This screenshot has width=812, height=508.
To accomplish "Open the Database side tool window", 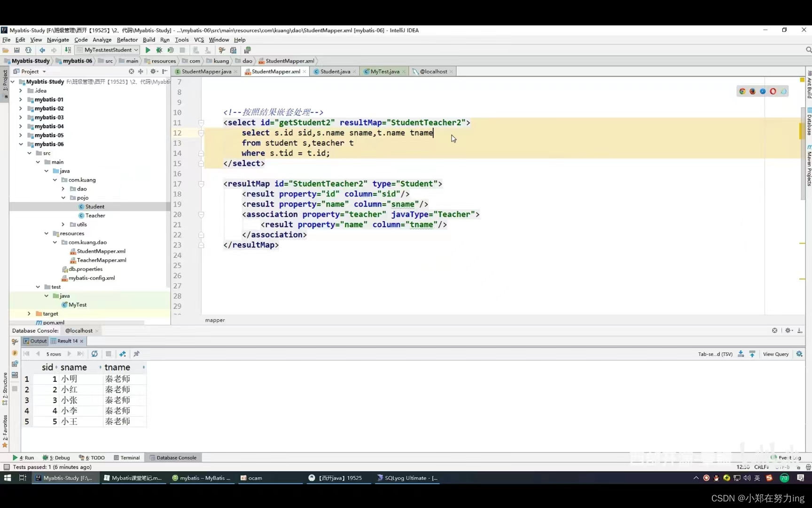I will coord(809,122).
